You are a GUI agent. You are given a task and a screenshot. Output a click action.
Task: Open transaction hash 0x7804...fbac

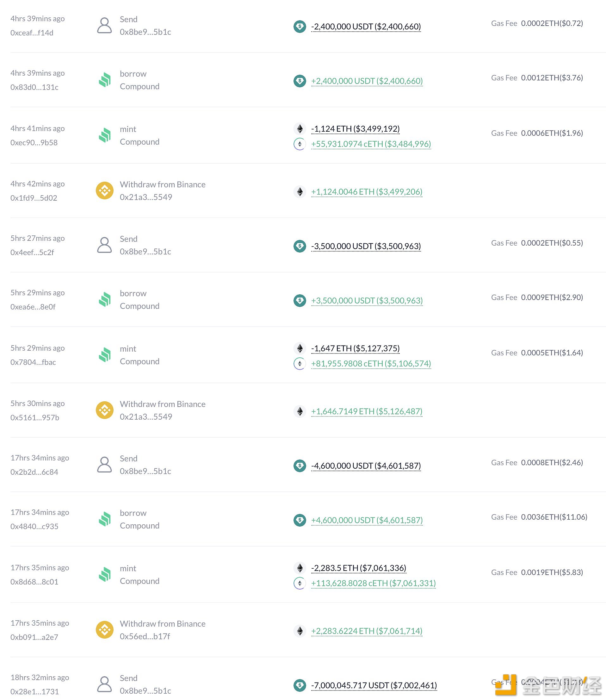[x=33, y=362]
